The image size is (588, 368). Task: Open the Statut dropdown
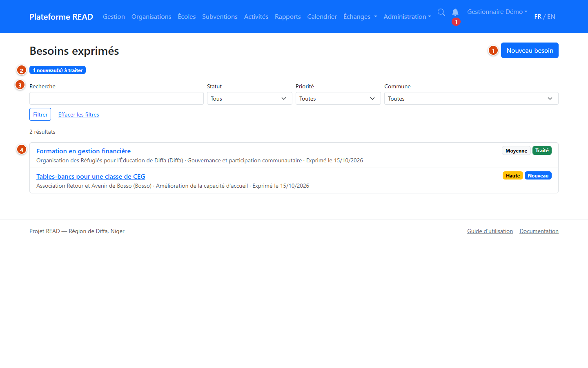tap(249, 99)
